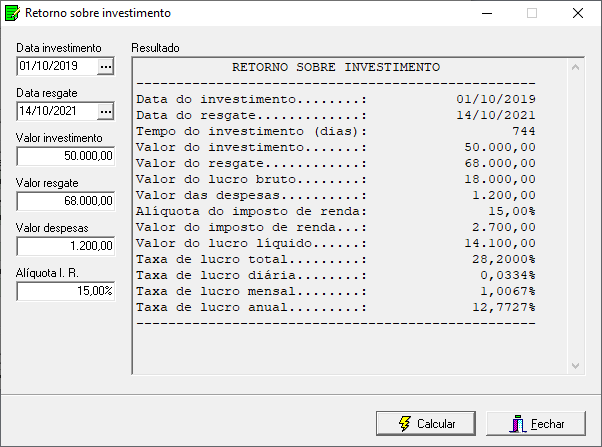Click the value 744 days
Screen dimensions: 602x447
(524, 131)
